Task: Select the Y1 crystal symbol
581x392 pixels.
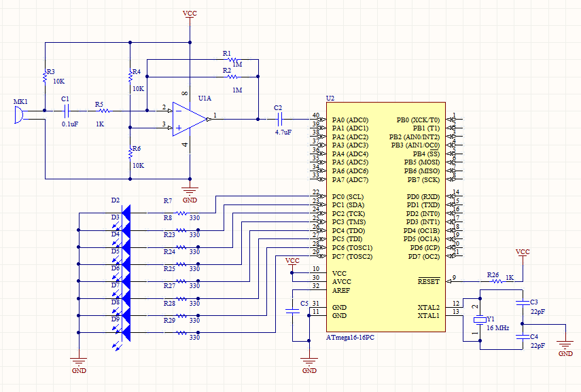Action: [480, 319]
